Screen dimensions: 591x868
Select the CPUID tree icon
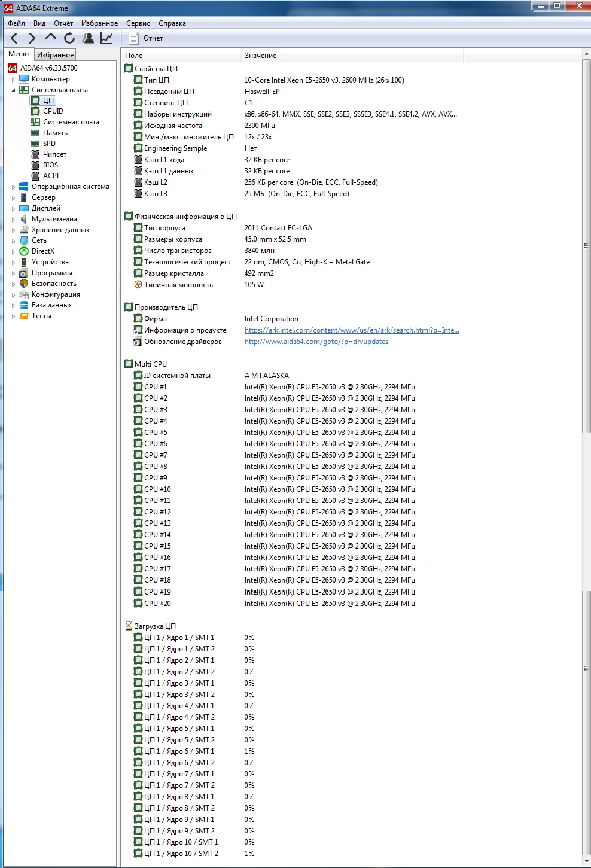coord(35,111)
